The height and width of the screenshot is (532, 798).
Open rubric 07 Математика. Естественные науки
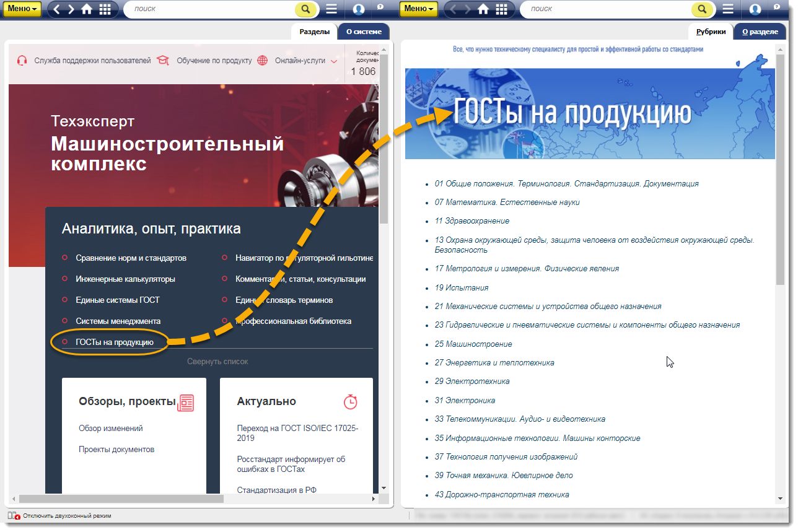(x=507, y=202)
